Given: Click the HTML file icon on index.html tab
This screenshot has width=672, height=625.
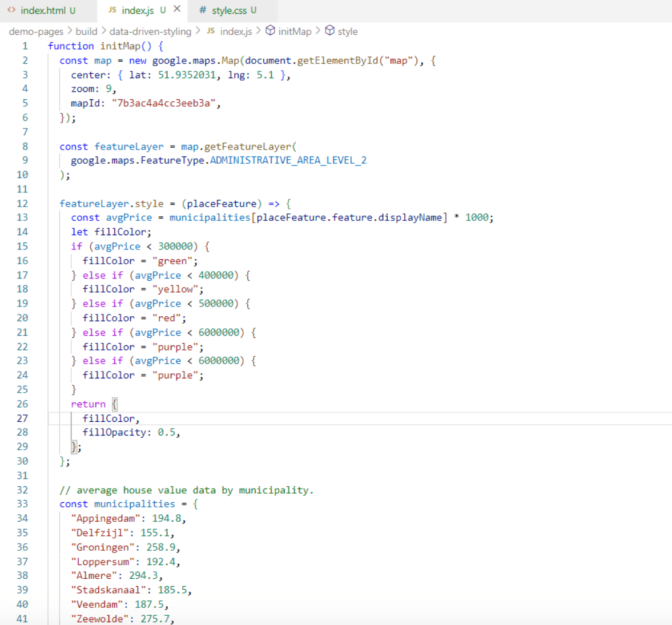Looking at the screenshot, I should tap(11, 10).
